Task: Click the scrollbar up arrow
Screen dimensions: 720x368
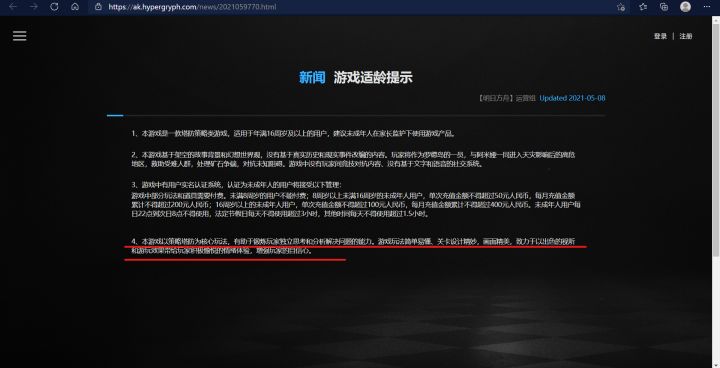Action: (x=715, y=19)
